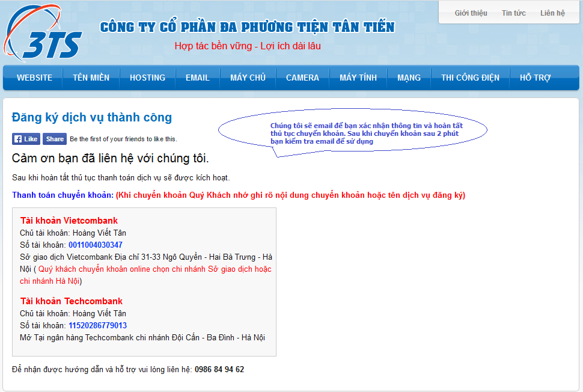Click the company name header text

pos(247,27)
